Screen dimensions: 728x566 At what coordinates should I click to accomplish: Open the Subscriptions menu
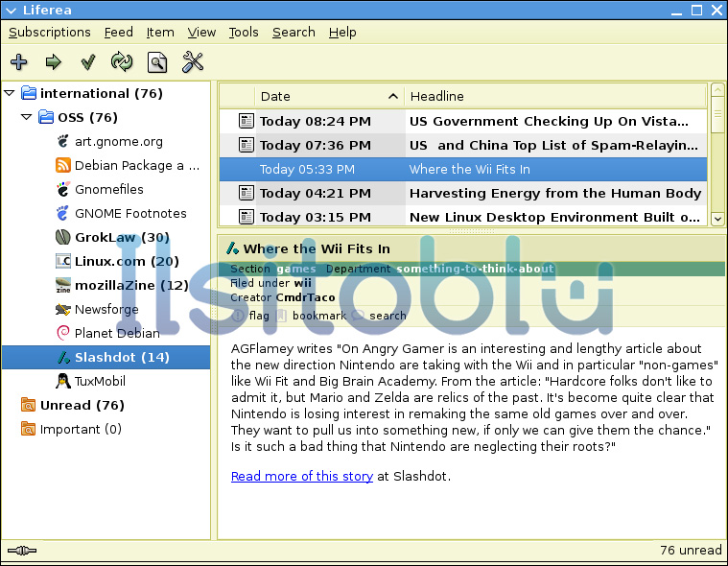[x=50, y=32]
